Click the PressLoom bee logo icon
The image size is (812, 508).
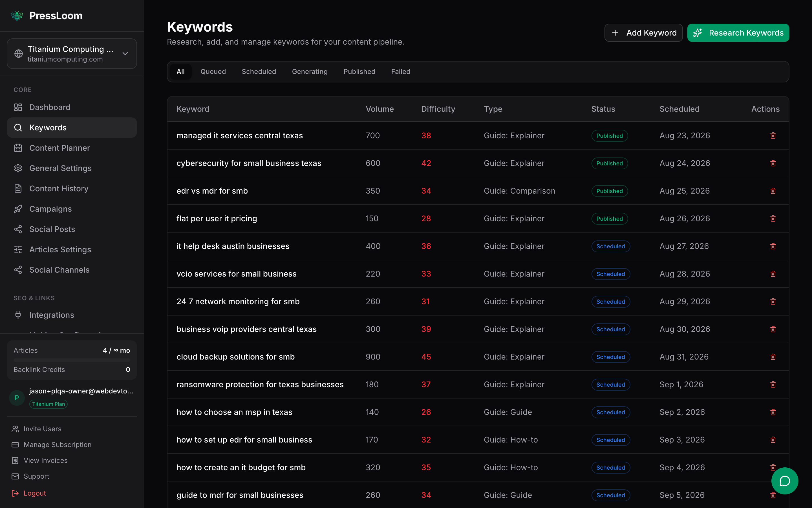pos(17,16)
